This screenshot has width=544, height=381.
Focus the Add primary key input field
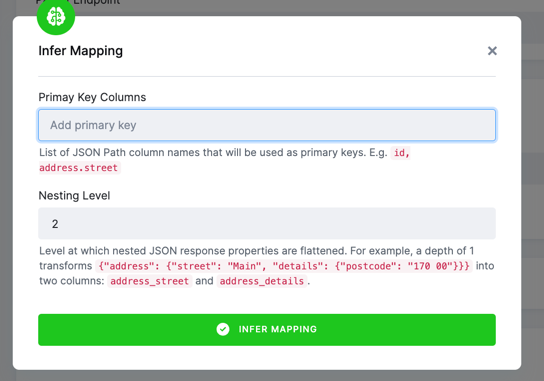coord(267,125)
